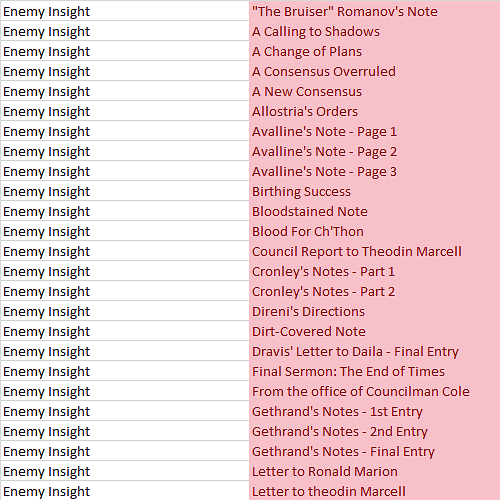Click the Dirt-Covered Note cell
This screenshot has width=500, height=500.
click(x=374, y=331)
